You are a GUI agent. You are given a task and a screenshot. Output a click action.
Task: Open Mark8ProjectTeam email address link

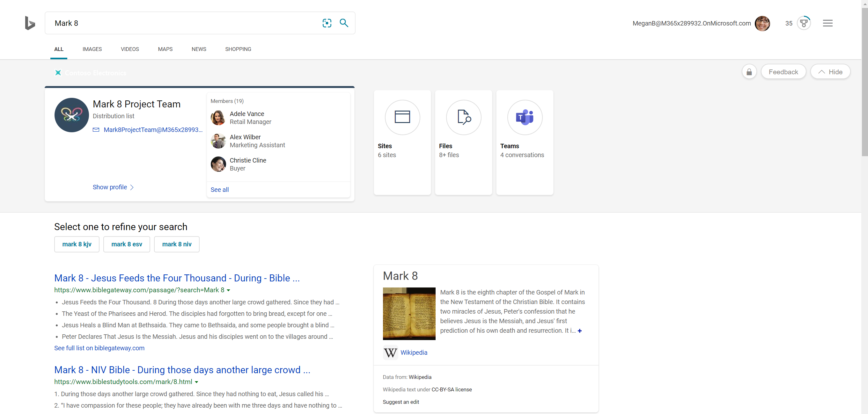tap(153, 130)
